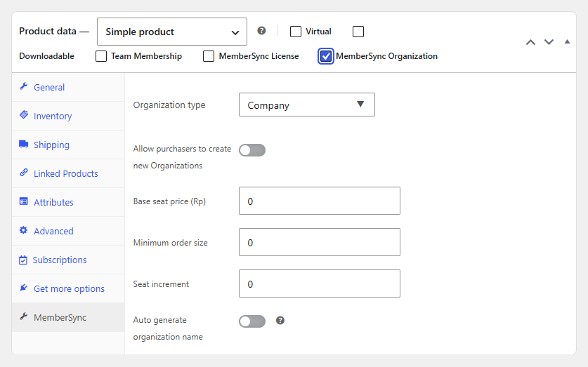Select the MemberSync tab
This screenshot has height=367, width=588.
[x=68, y=317]
